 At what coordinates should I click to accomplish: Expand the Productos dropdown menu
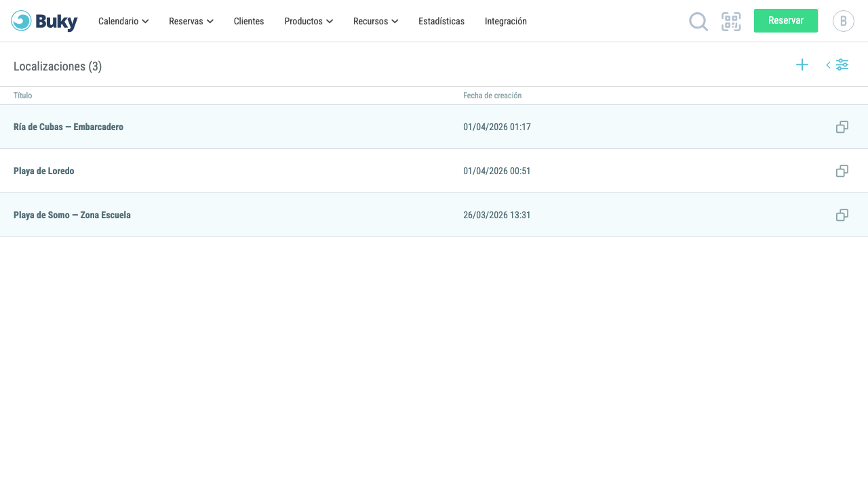[x=309, y=21]
